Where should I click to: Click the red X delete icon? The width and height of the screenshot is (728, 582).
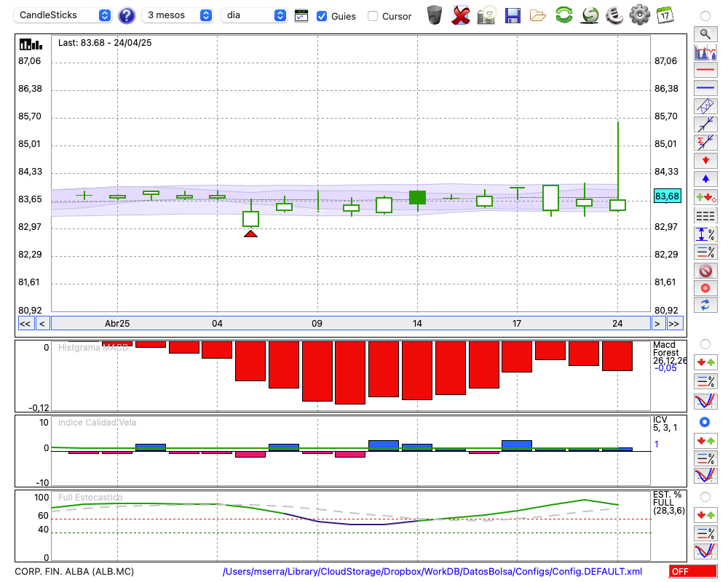(x=461, y=15)
